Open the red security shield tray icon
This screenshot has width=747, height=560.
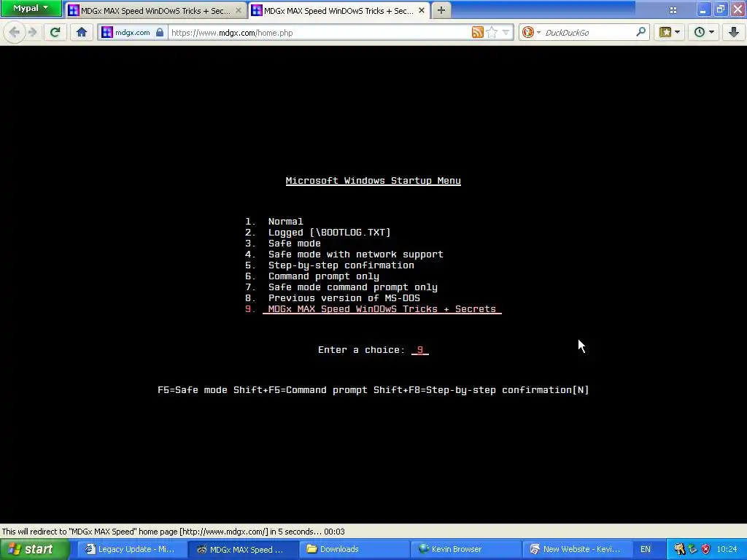coord(705,549)
